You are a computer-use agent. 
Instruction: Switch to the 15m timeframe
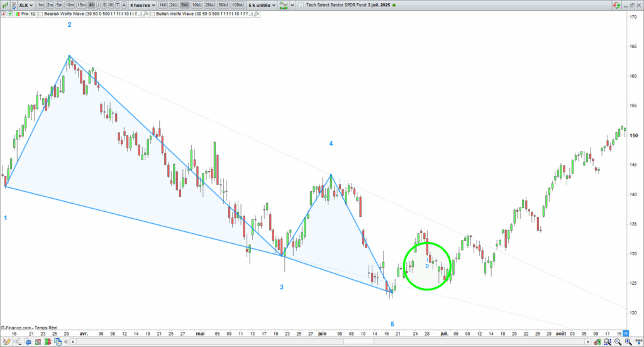tap(81, 5)
